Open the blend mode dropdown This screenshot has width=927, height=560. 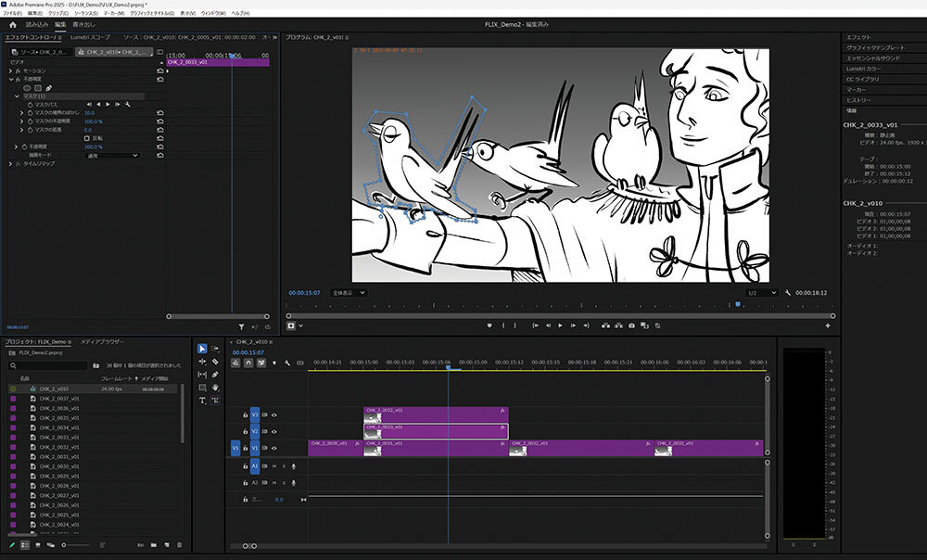(112, 156)
